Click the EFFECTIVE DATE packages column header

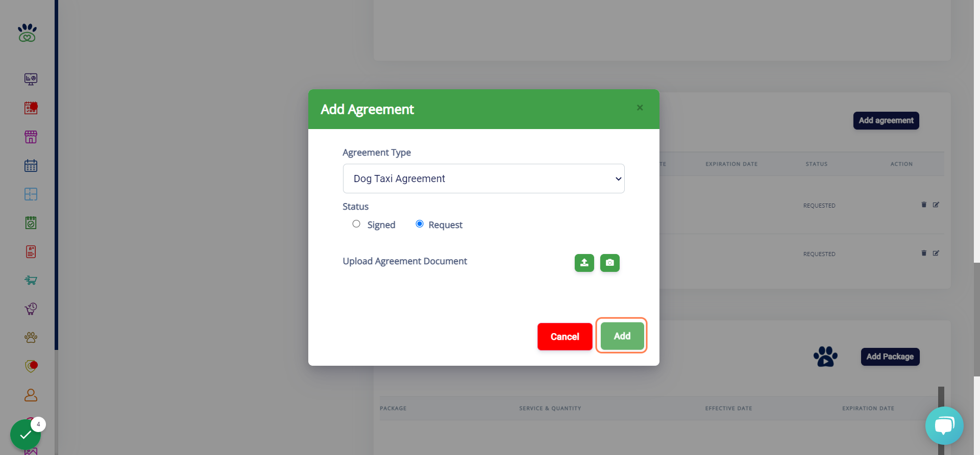pos(729,409)
